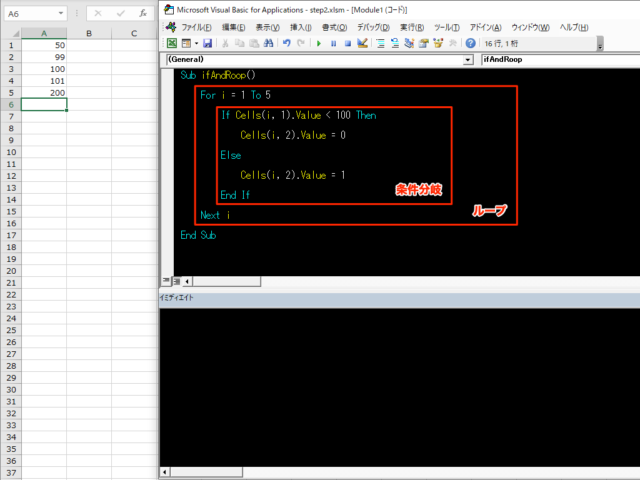
Task: Toggle Design Mode in the VBA toolbar
Action: click(x=363, y=44)
